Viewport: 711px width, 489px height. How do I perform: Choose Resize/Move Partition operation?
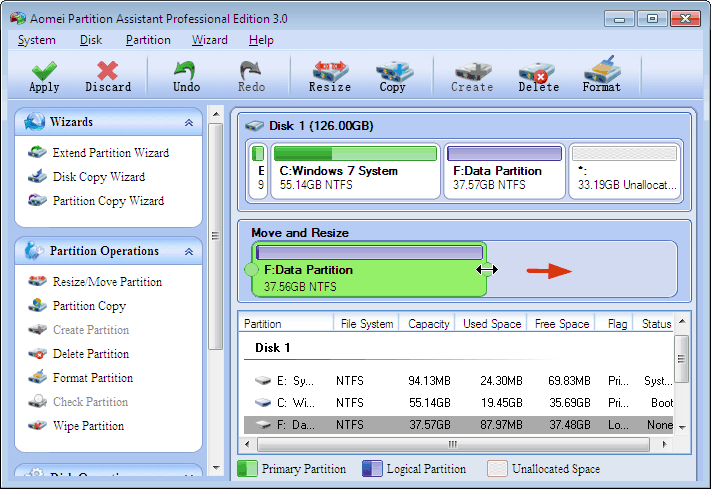pos(107,282)
